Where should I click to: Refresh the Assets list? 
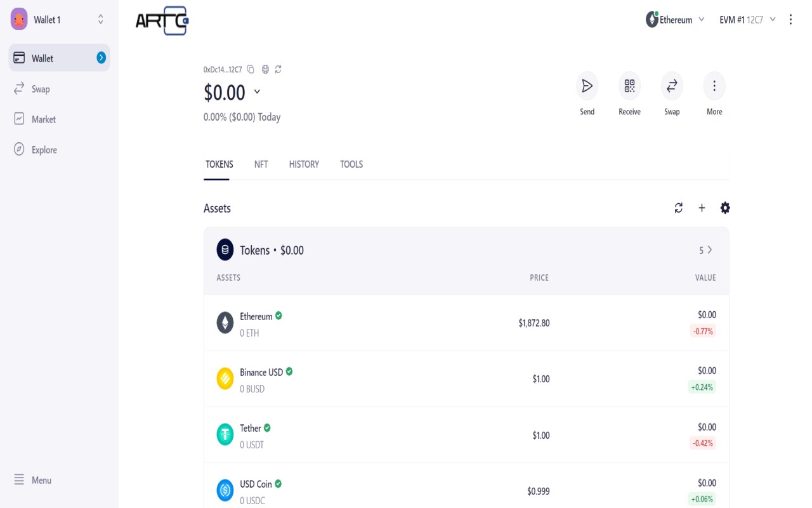679,208
